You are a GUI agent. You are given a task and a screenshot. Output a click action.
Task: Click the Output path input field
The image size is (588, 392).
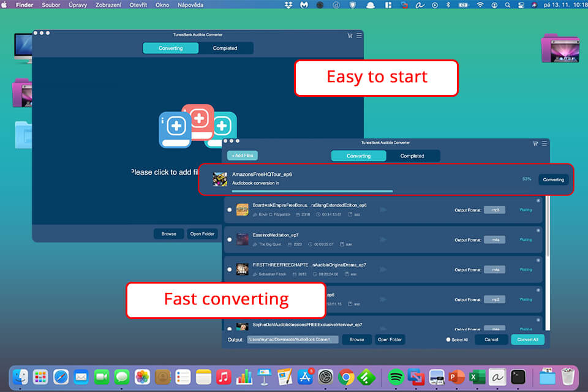[x=293, y=339]
